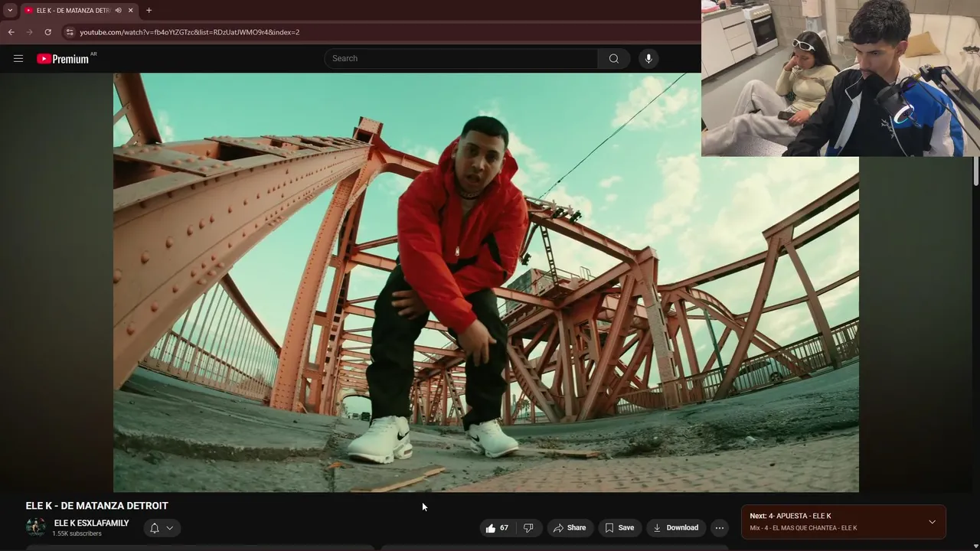
Task: Open ELE K ESXLAFAMILY channel avatar
Action: [x=36, y=528]
